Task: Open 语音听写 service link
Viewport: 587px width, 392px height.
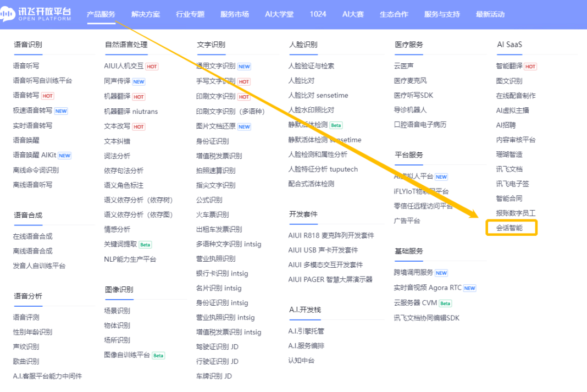Action: pyautogui.click(x=26, y=66)
